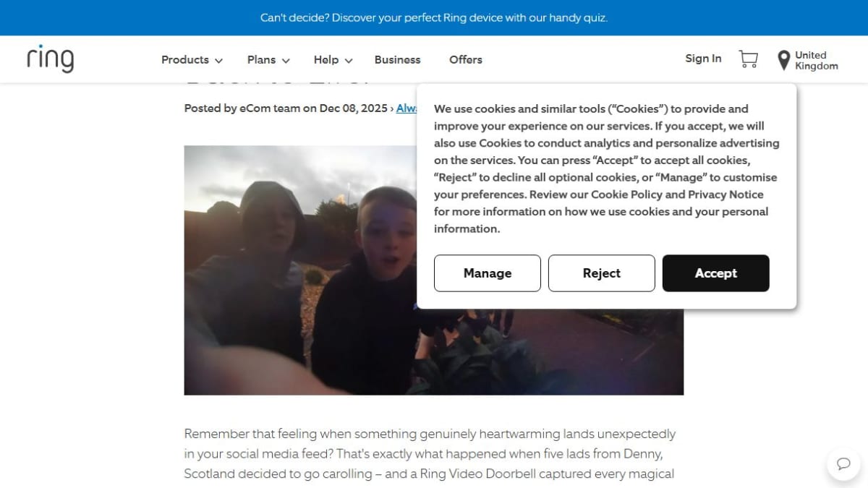The image size is (868, 488).
Task: Open the chat bubble icon
Action: tap(843, 463)
